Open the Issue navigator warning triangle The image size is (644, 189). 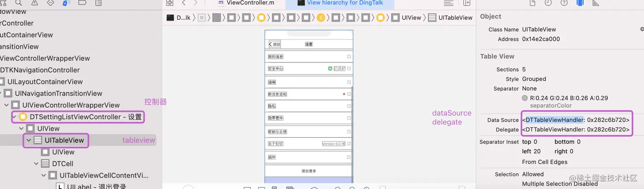[x=34, y=3]
